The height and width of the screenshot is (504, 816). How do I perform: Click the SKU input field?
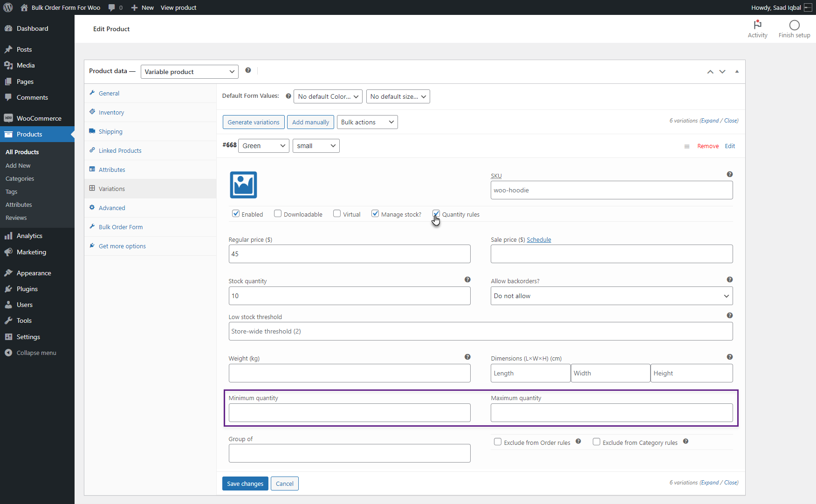[x=611, y=190]
